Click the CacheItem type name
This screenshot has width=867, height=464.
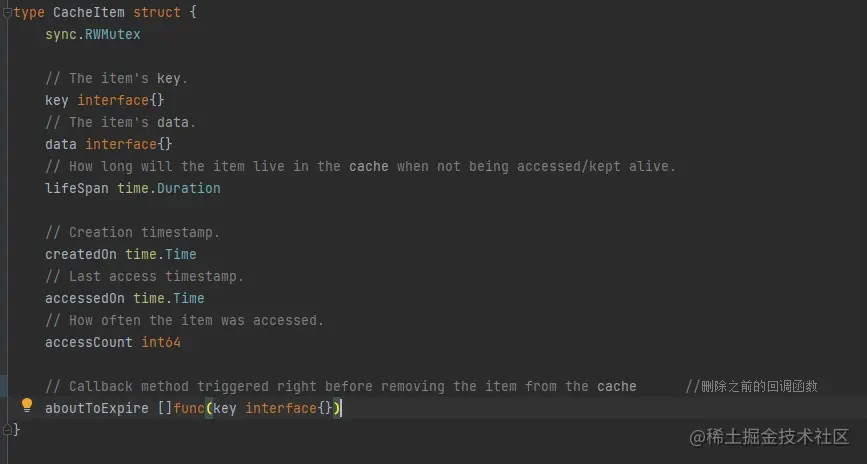pyautogui.click(x=89, y=12)
